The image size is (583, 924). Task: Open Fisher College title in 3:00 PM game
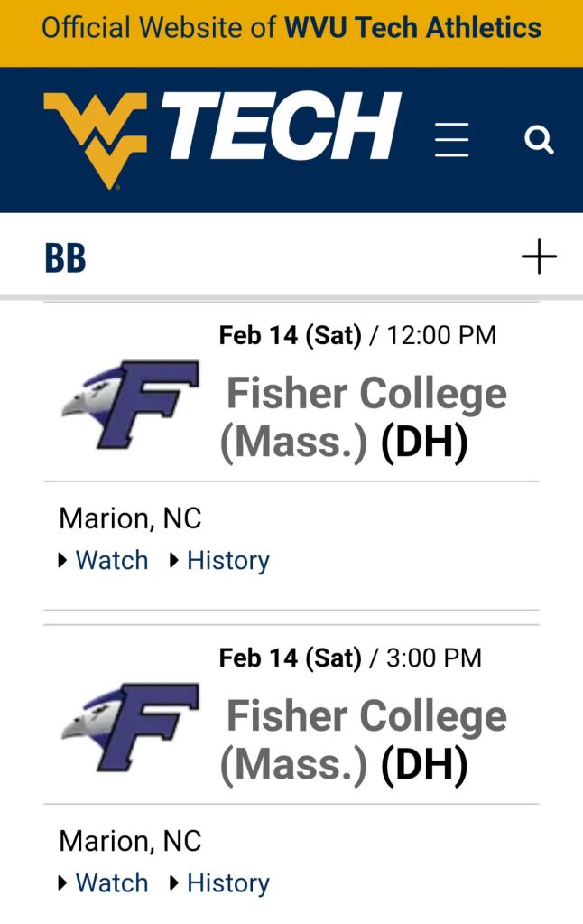[366, 717]
